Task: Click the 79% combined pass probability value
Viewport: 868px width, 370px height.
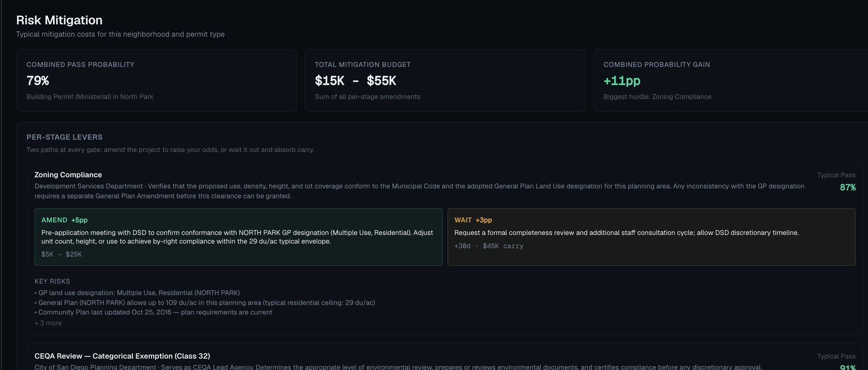Action: [x=38, y=81]
